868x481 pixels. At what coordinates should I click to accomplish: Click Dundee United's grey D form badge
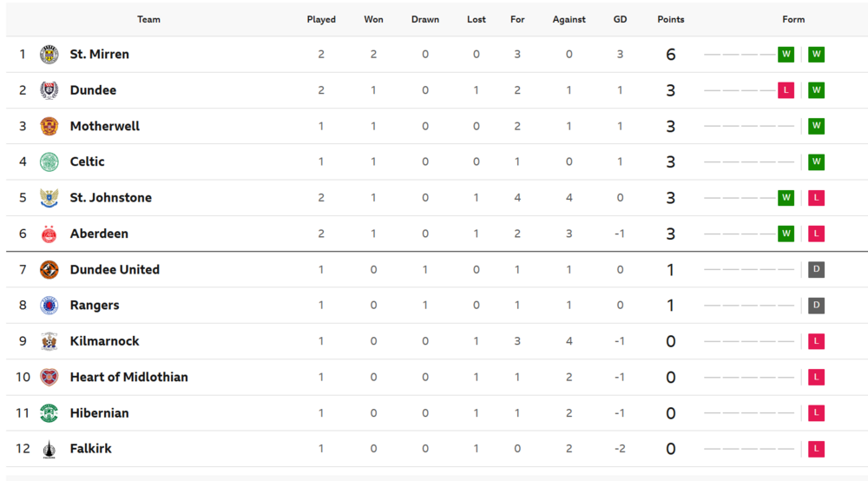[817, 269]
